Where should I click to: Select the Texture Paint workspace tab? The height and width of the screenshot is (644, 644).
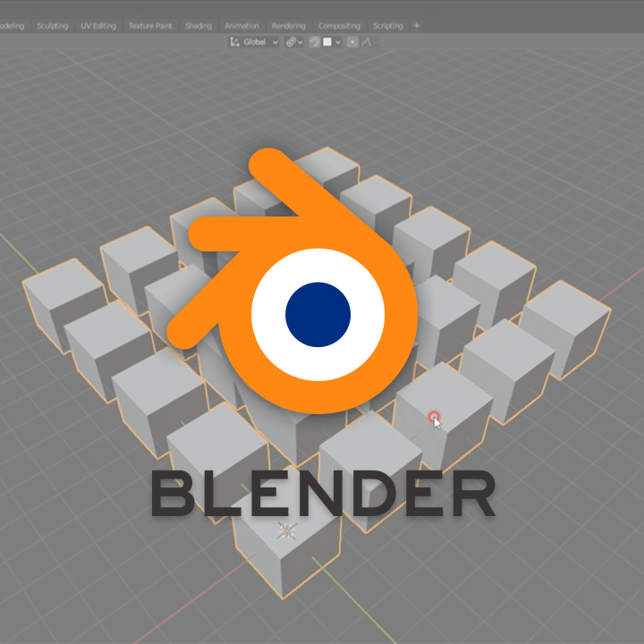[x=150, y=26]
